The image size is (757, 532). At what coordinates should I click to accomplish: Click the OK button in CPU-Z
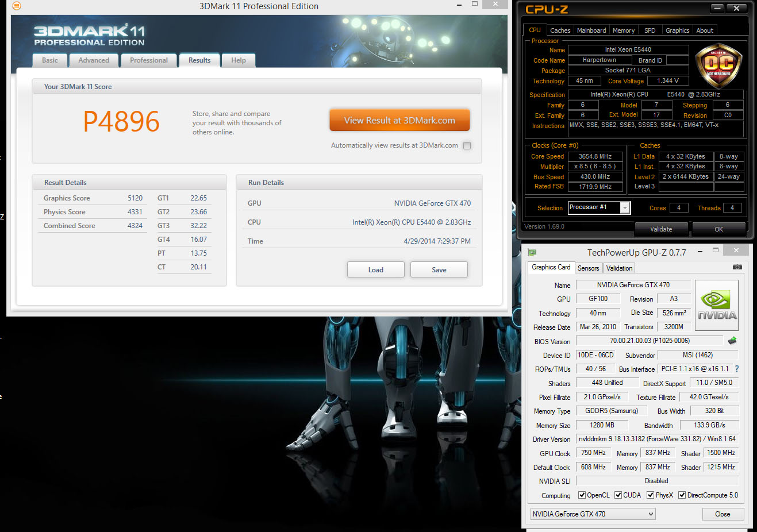pyautogui.click(x=718, y=229)
